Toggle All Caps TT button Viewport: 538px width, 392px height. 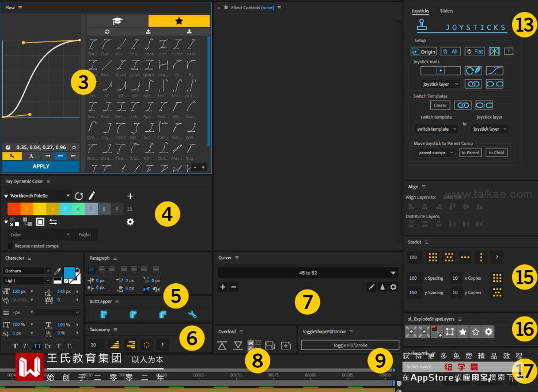pyautogui.click(x=37, y=346)
